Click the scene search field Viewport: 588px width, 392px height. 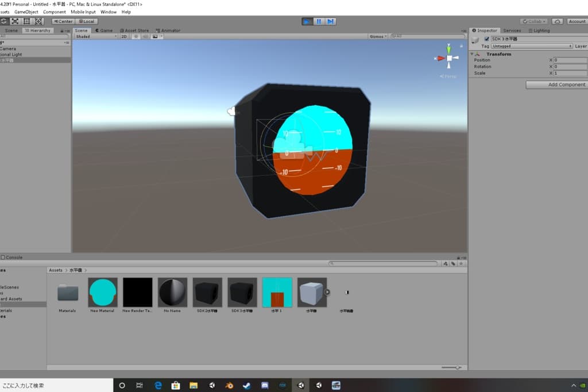point(427,36)
